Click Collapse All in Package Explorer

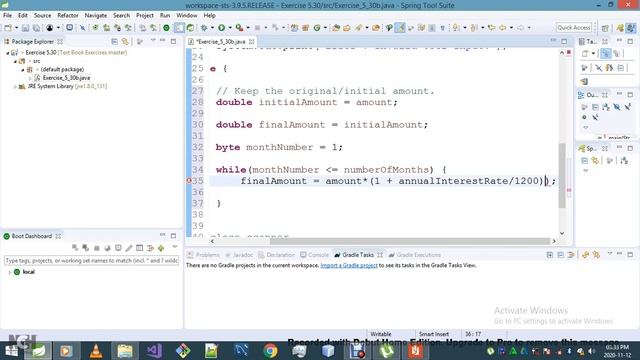[115, 42]
